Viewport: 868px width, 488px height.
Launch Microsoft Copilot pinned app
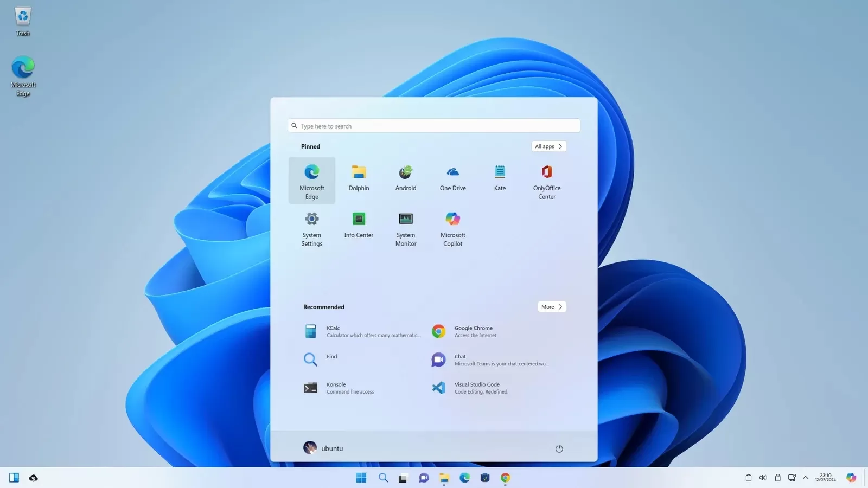452,228
